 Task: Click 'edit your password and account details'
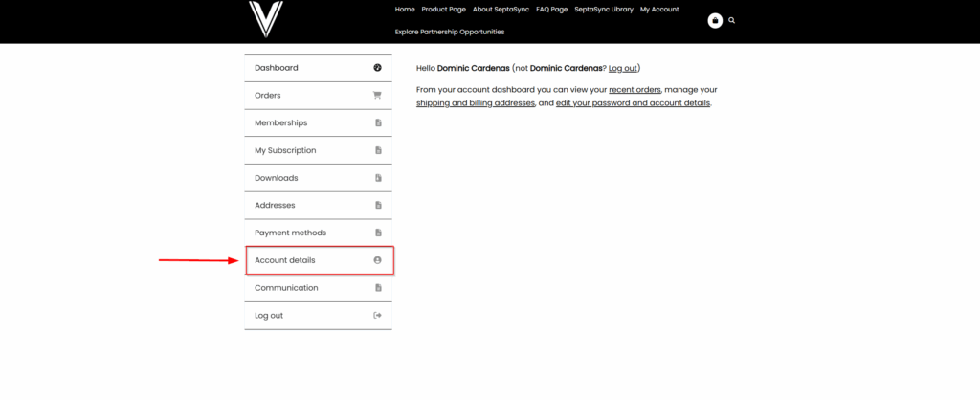pyautogui.click(x=633, y=102)
